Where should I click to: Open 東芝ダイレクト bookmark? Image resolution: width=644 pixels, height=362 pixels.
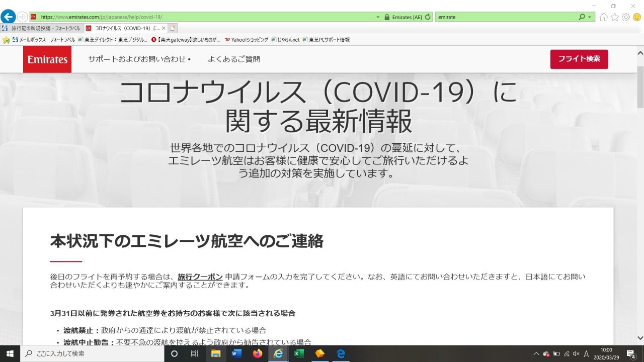[x=113, y=39]
